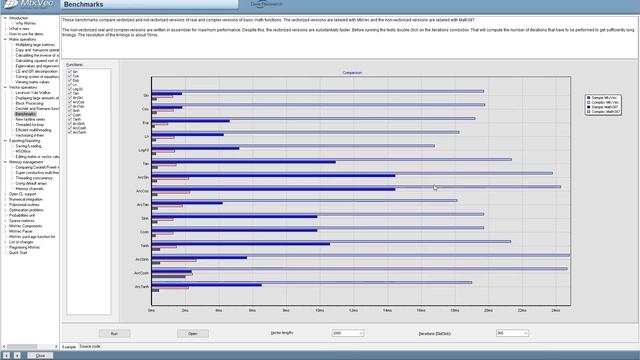Select Viewing matrix values topic
640x360 pixels.
click(x=32, y=82)
